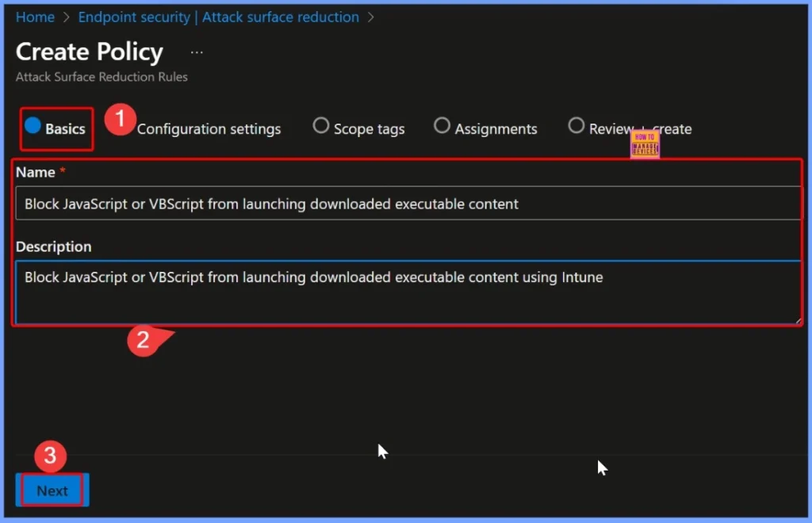Select the Assignments step circle
The image size is (812, 523).
point(442,126)
